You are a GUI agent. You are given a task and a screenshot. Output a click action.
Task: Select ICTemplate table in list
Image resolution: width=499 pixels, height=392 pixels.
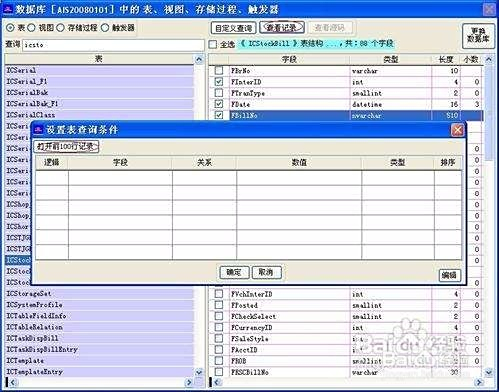click(x=99, y=361)
